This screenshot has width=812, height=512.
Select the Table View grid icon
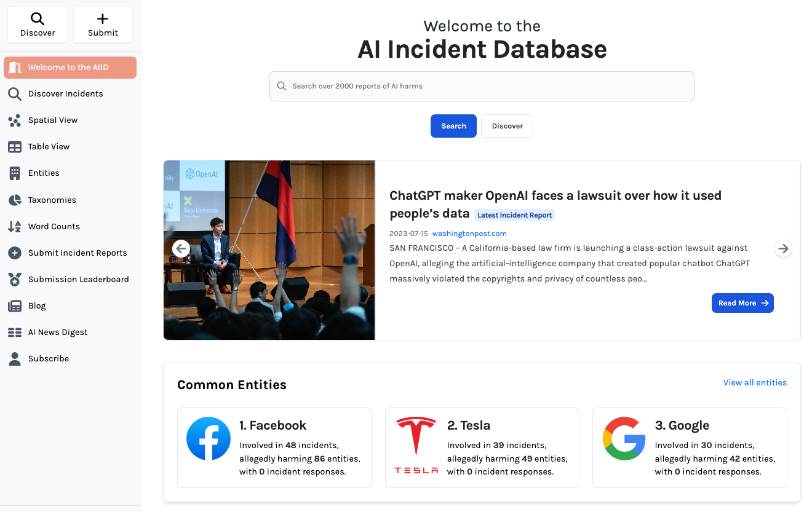tap(15, 147)
